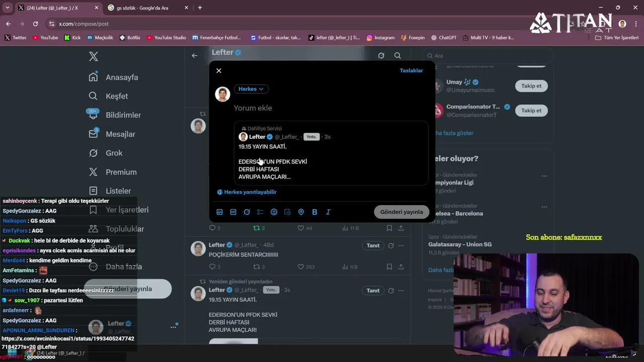Open Taslaklar drafts link
The height and width of the screenshot is (362, 644).
click(411, 70)
